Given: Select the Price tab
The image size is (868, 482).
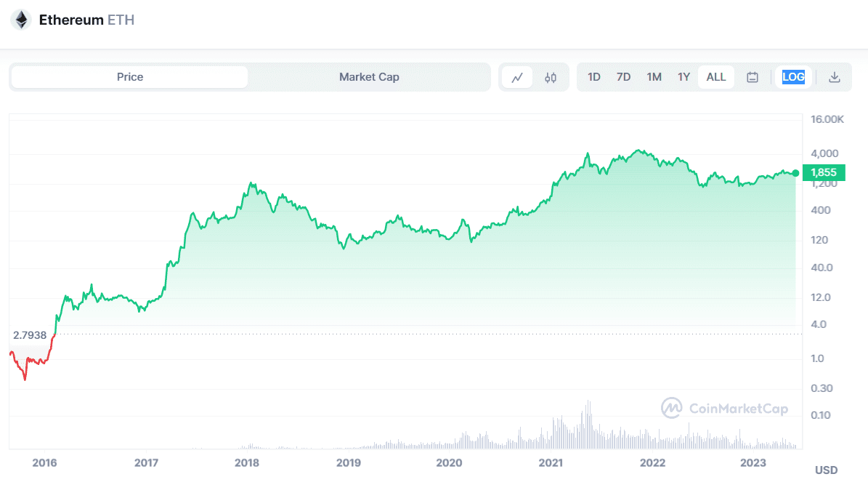Looking at the screenshot, I should pyautogui.click(x=129, y=77).
